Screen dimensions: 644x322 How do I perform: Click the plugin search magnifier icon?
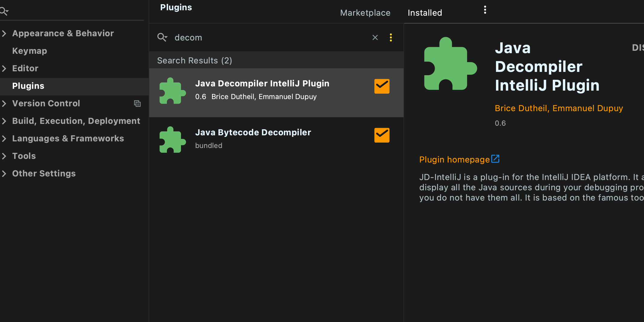(x=162, y=37)
